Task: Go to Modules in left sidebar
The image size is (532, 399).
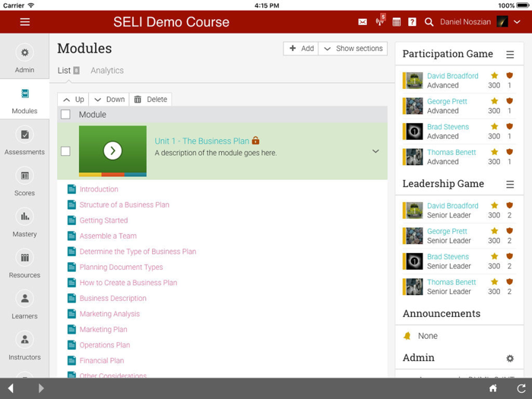Action: point(24,100)
